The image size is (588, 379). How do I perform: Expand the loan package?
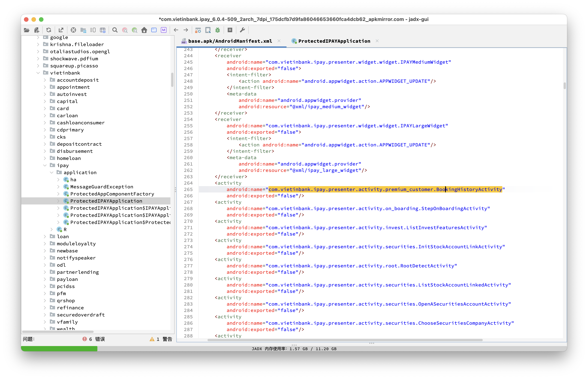pos(45,237)
